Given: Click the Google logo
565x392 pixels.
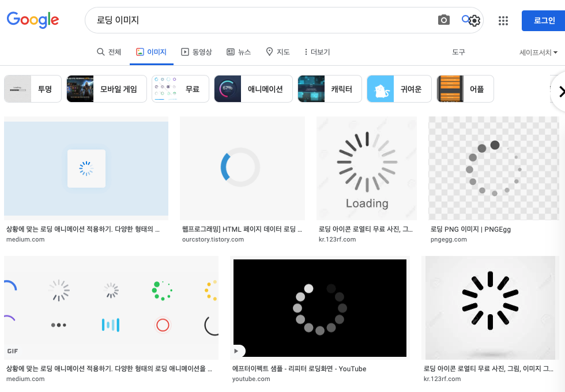Looking at the screenshot, I should (x=32, y=20).
